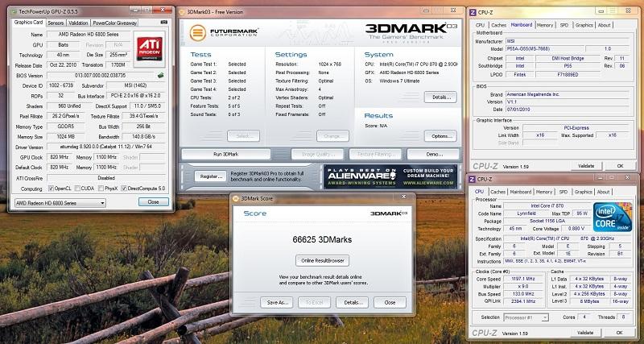Click Details button in 3DMark Score dialog
The width and height of the screenshot is (644, 344).
(352, 302)
